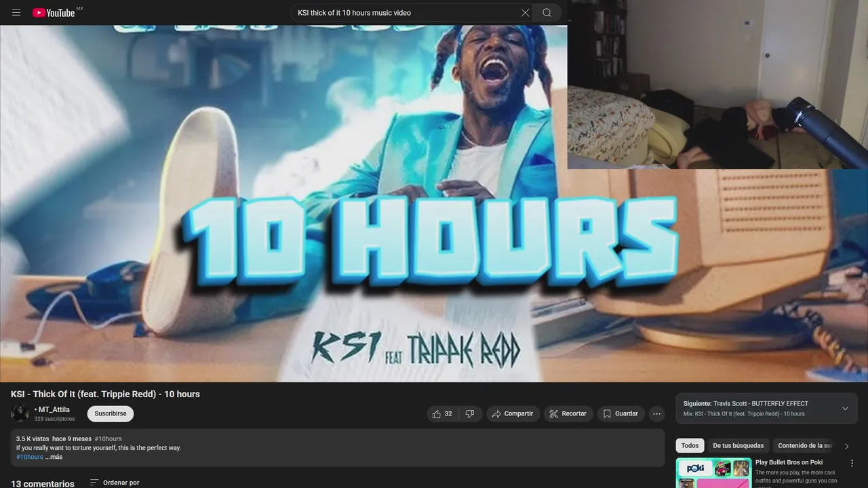Open the #10hours hashtag link in the description
868x488 pixels.
point(30,457)
